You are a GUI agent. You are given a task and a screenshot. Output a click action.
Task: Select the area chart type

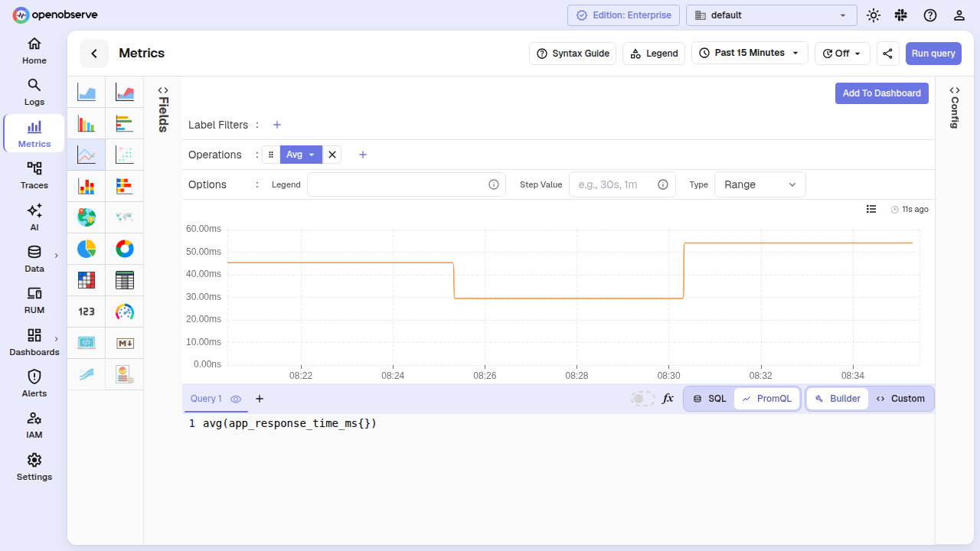(87, 93)
